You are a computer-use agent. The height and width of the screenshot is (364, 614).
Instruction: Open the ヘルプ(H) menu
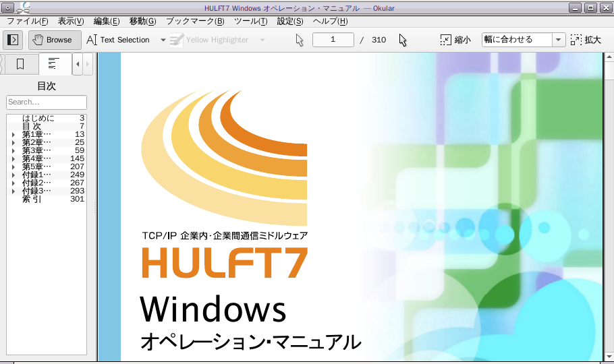click(x=330, y=21)
